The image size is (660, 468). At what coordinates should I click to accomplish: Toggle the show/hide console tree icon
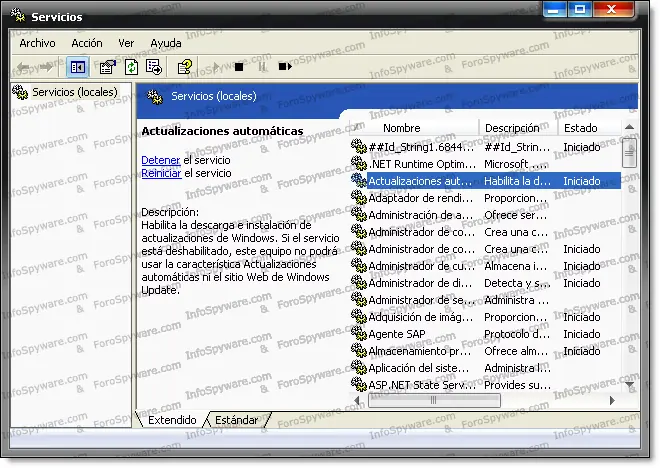(78, 67)
